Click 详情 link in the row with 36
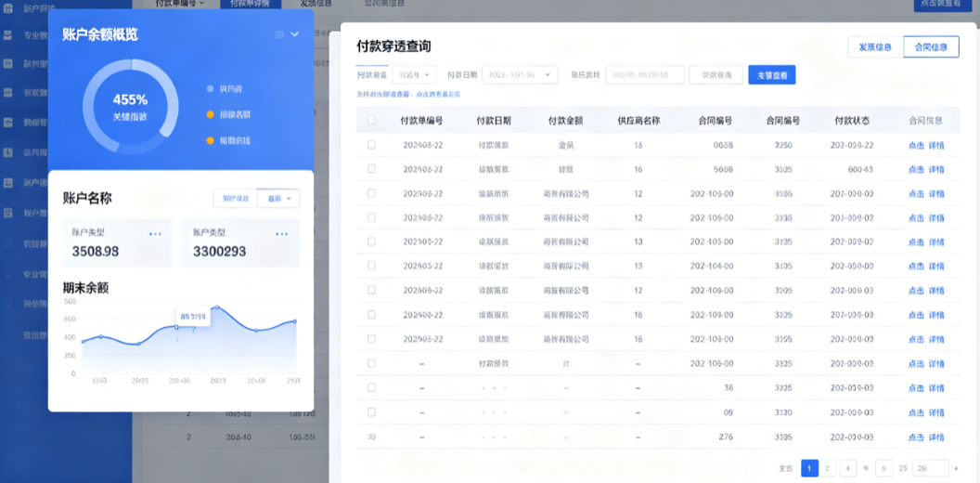 click(936, 388)
